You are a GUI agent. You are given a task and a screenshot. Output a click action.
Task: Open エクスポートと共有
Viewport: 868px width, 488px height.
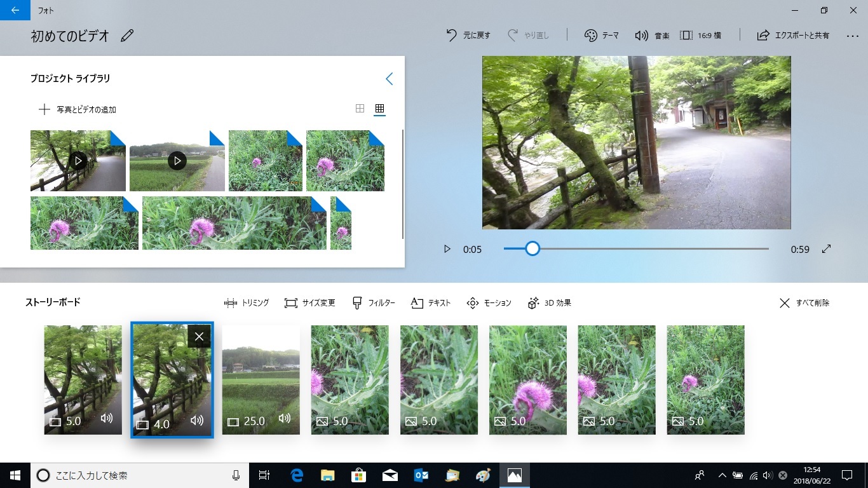tap(793, 36)
